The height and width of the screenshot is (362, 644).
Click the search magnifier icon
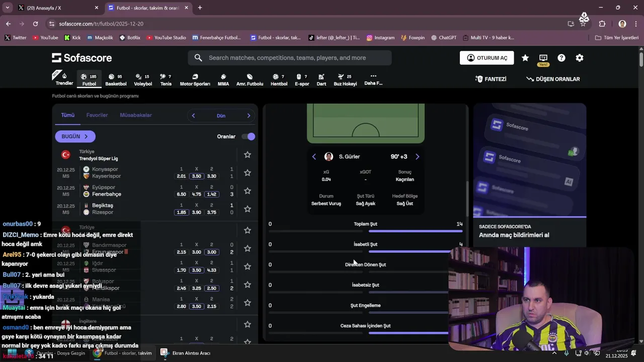click(198, 58)
